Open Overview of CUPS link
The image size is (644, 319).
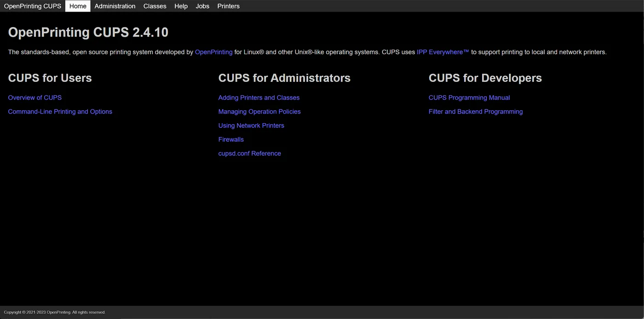[35, 97]
